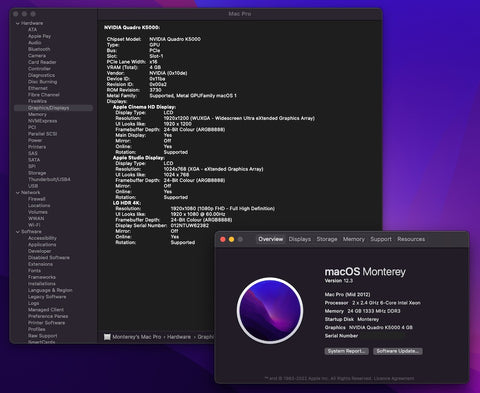Select Disc Burning in sidebar
480x393 pixels.
42,82
